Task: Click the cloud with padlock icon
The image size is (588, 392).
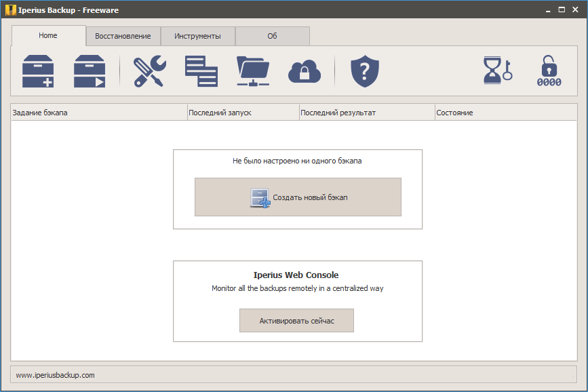Action: coord(305,71)
